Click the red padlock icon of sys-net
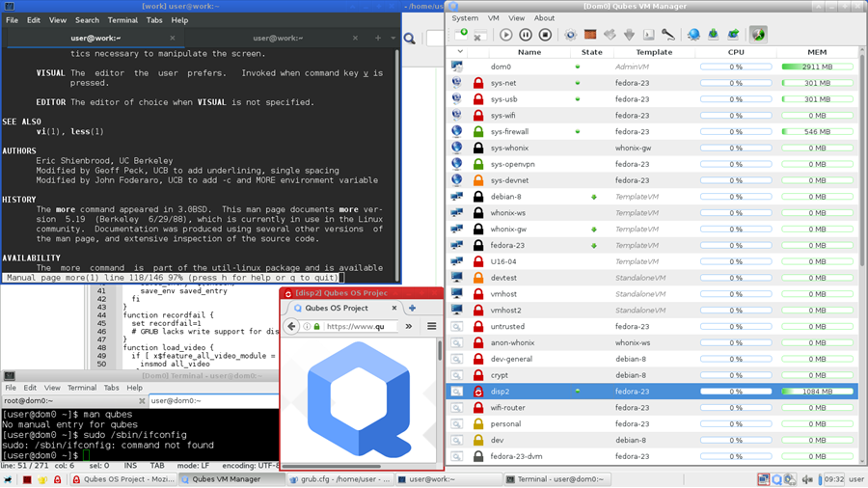The height and width of the screenshot is (488, 868). [x=478, y=83]
